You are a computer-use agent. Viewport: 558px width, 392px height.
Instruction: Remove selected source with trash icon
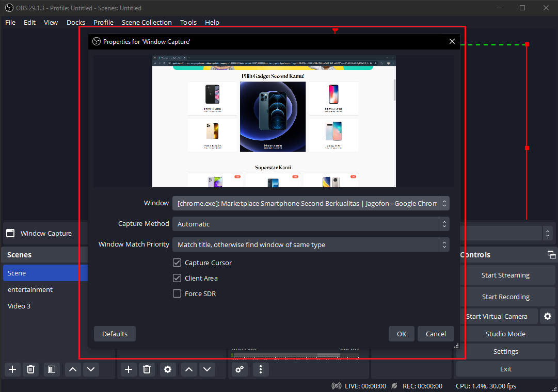coord(147,369)
